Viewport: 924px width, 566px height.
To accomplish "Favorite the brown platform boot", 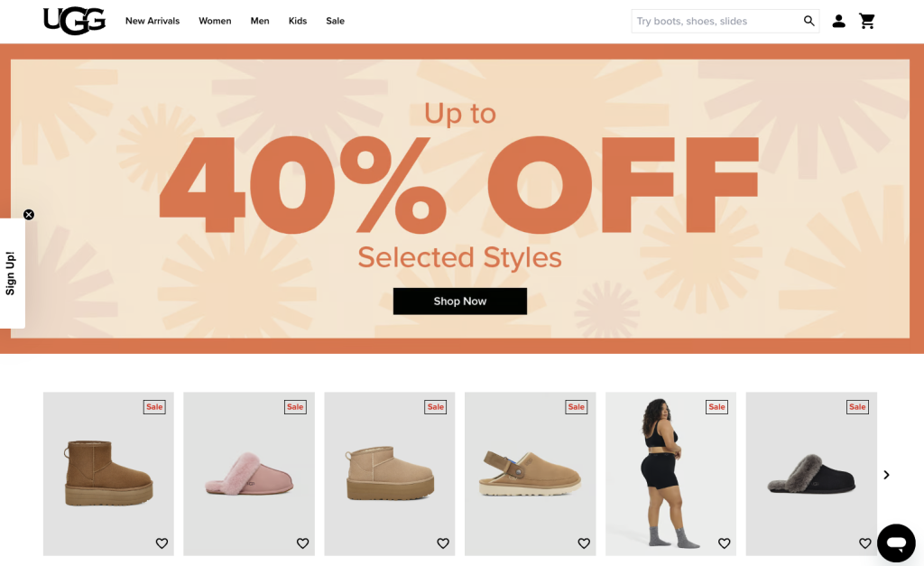I will click(162, 543).
